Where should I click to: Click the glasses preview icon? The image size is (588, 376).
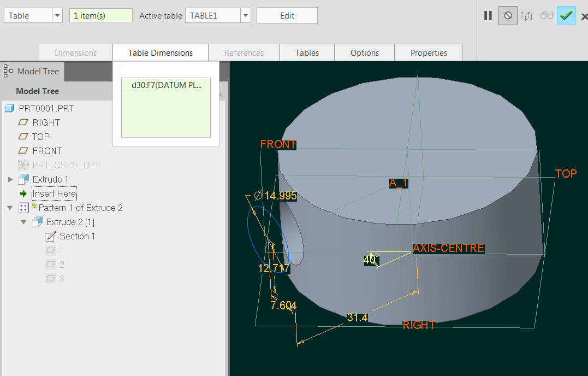pos(547,15)
